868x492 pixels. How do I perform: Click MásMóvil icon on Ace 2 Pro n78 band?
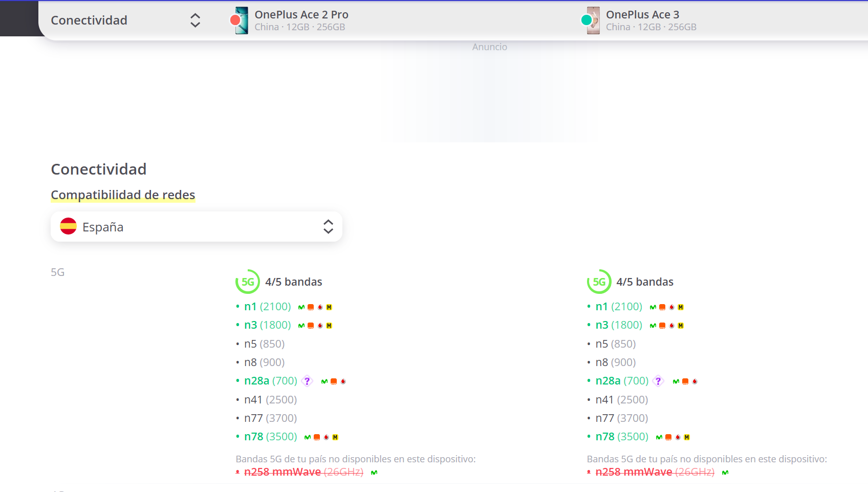pos(335,437)
